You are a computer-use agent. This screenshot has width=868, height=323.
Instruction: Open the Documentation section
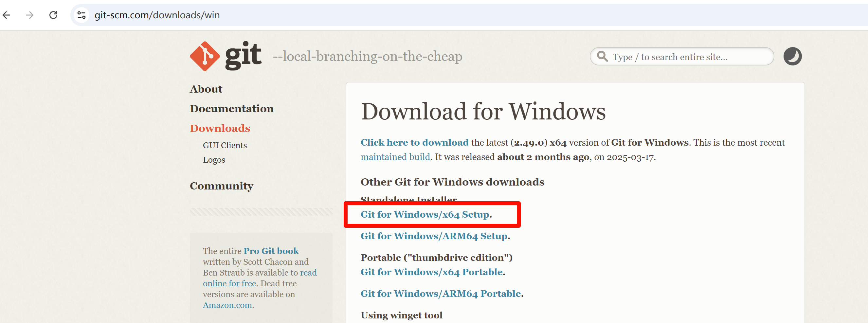tap(231, 108)
